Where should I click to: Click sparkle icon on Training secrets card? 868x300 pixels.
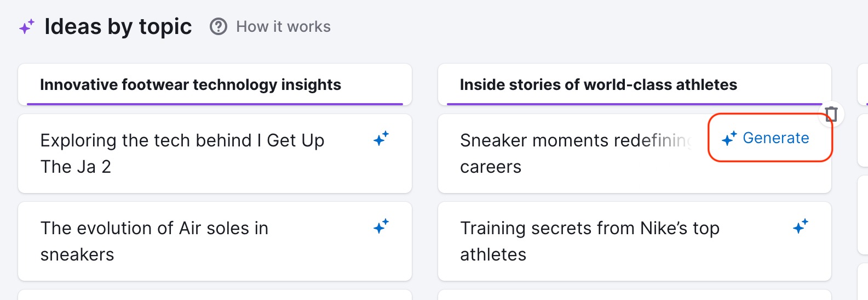(x=801, y=226)
